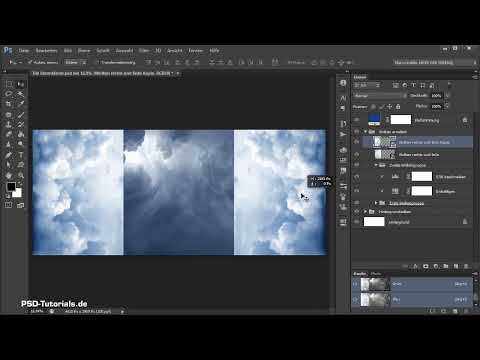Select the Gradient tool

point(21,134)
